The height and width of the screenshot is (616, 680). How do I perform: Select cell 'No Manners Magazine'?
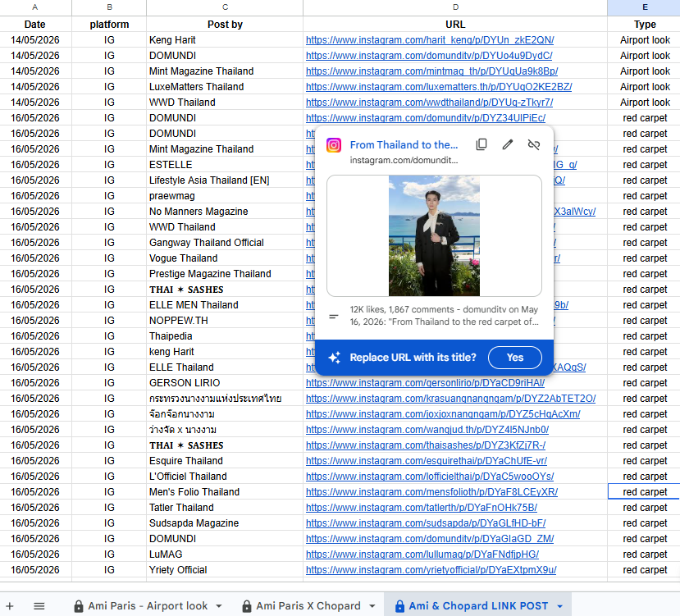coord(225,212)
